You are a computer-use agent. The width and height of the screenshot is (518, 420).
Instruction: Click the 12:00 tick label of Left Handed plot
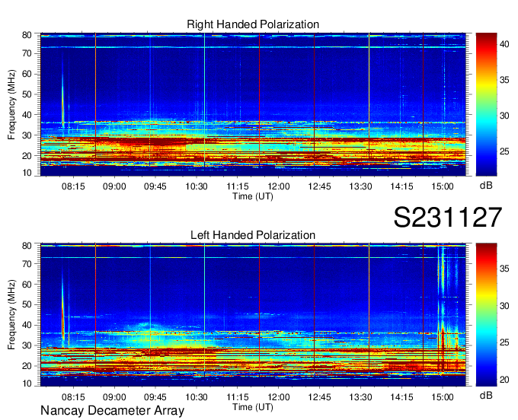click(x=279, y=397)
